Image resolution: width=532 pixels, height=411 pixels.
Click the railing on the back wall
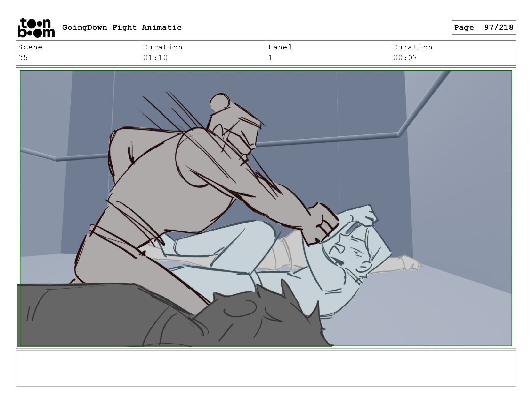click(x=329, y=139)
